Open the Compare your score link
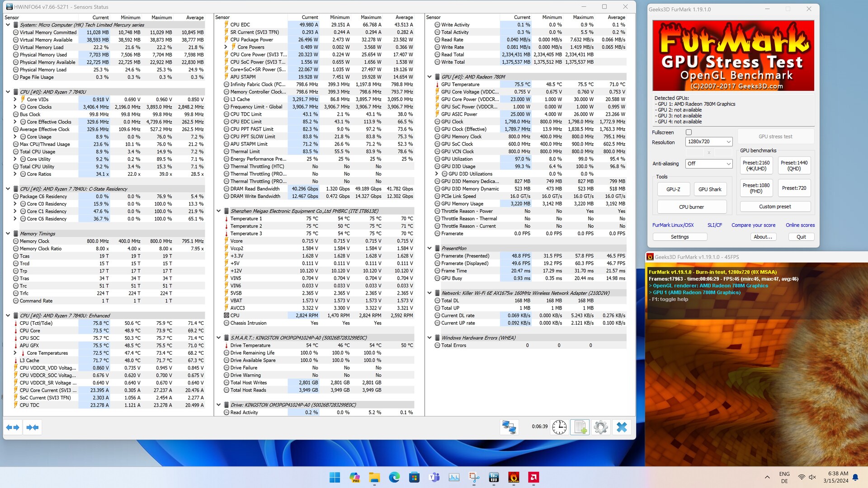868x488 pixels. tap(753, 225)
